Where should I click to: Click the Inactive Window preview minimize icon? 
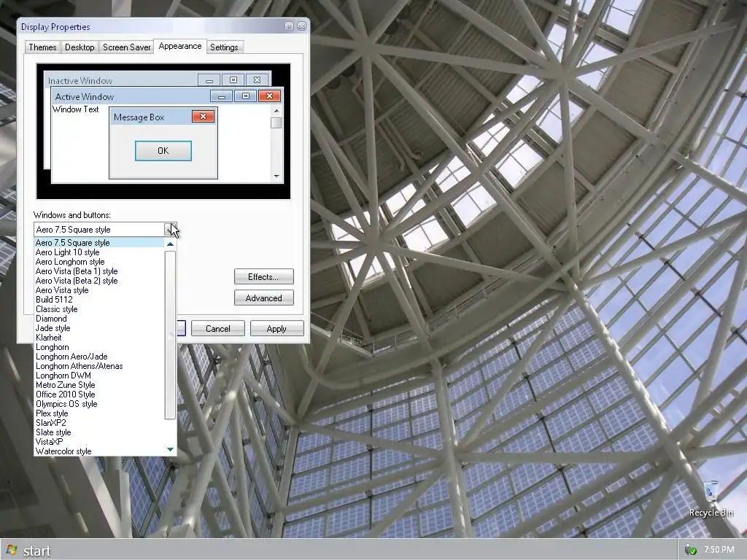coord(209,80)
